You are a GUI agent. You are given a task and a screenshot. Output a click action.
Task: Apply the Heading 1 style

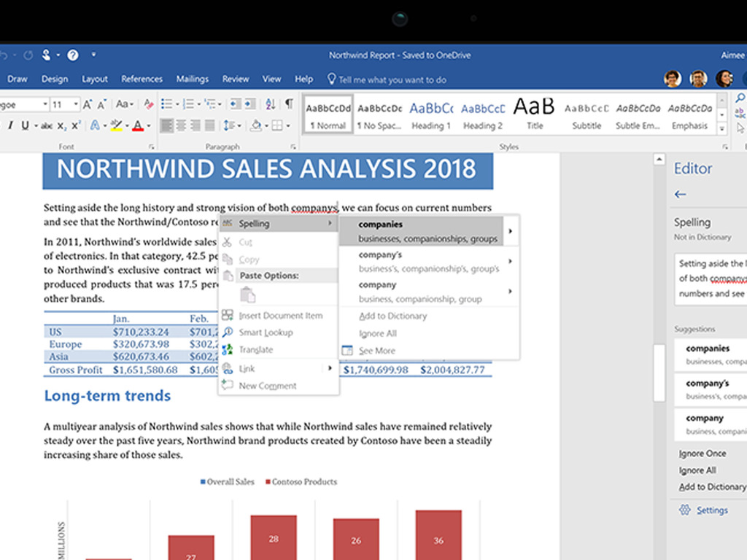431,114
